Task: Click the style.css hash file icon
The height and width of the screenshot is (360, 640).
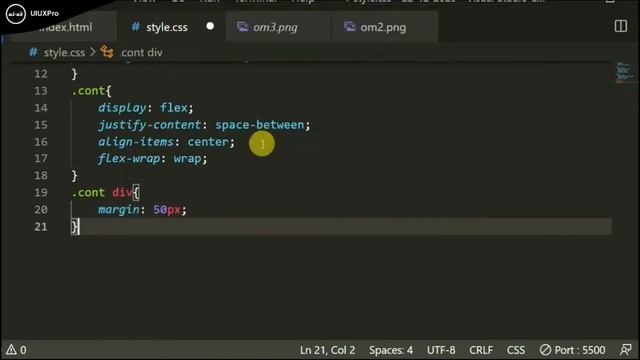Action: click(136, 27)
